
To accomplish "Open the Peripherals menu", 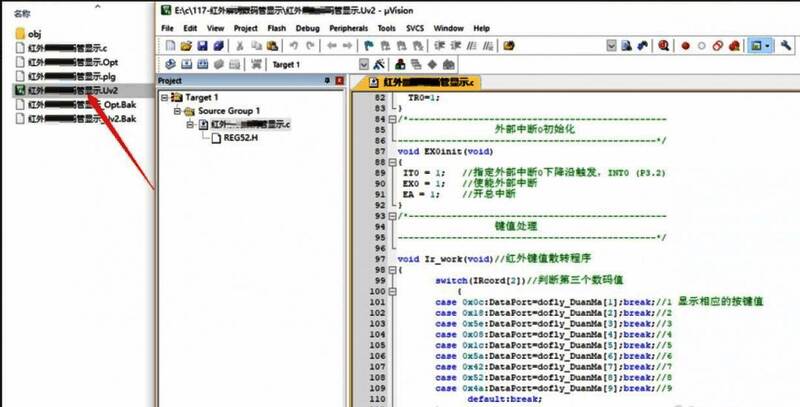I will (349, 29).
